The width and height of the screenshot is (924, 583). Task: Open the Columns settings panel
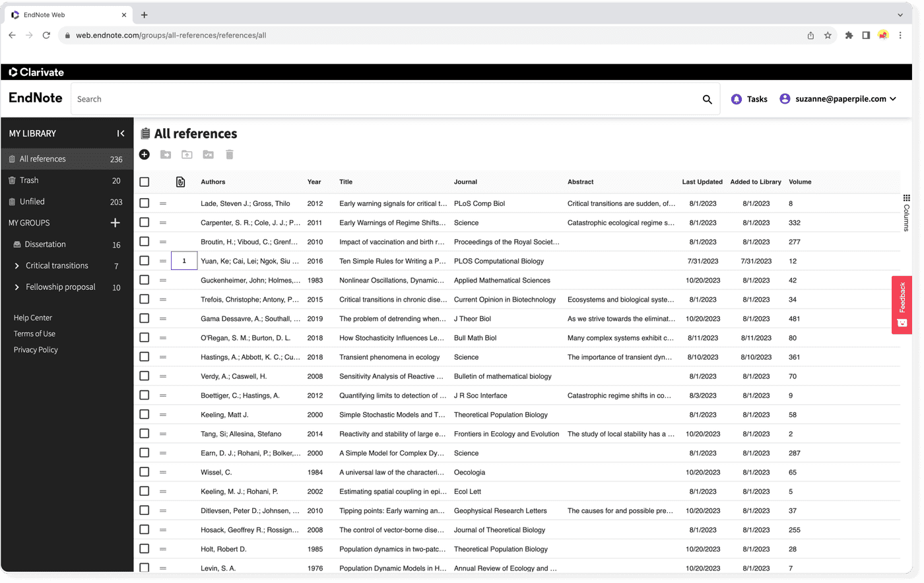click(906, 206)
